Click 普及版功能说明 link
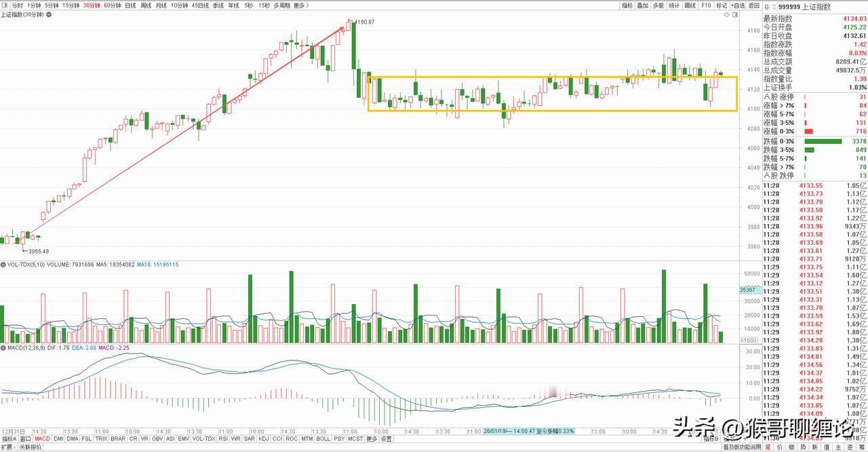Viewport: 868px width, 452px height. [742, 447]
